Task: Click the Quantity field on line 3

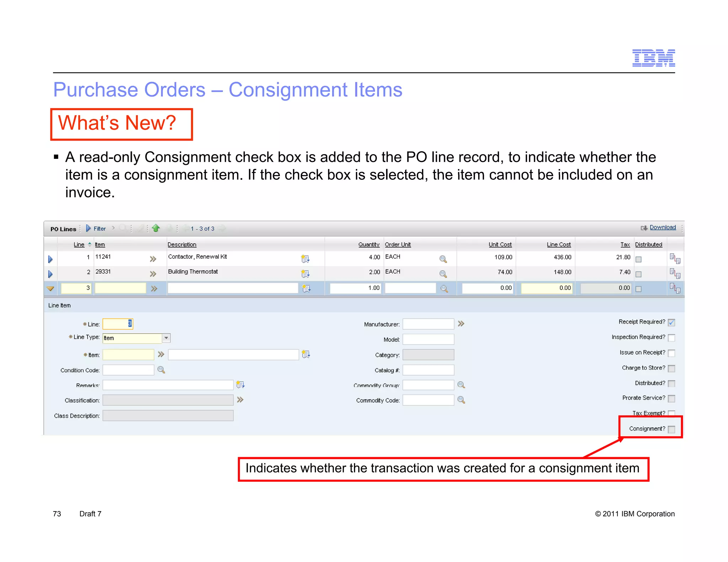Action: [355, 288]
